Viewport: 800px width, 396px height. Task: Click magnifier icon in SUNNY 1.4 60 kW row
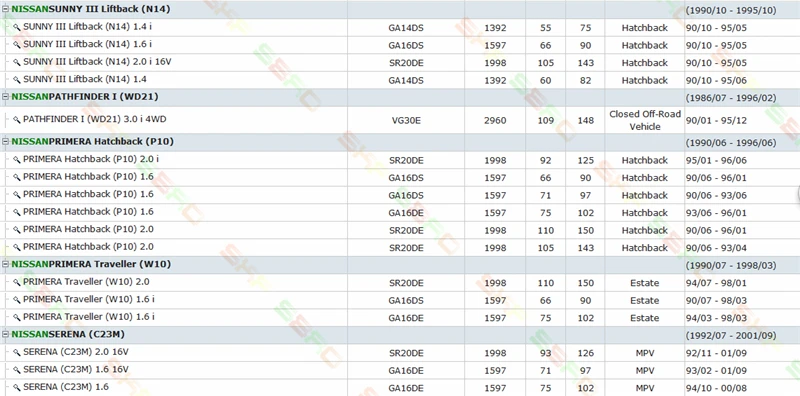coord(17,80)
